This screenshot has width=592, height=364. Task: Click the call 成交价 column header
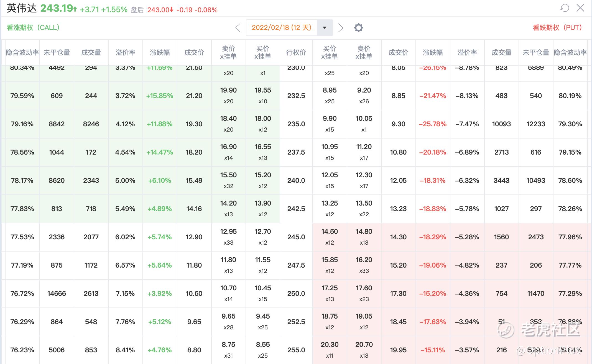click(194, 53)
